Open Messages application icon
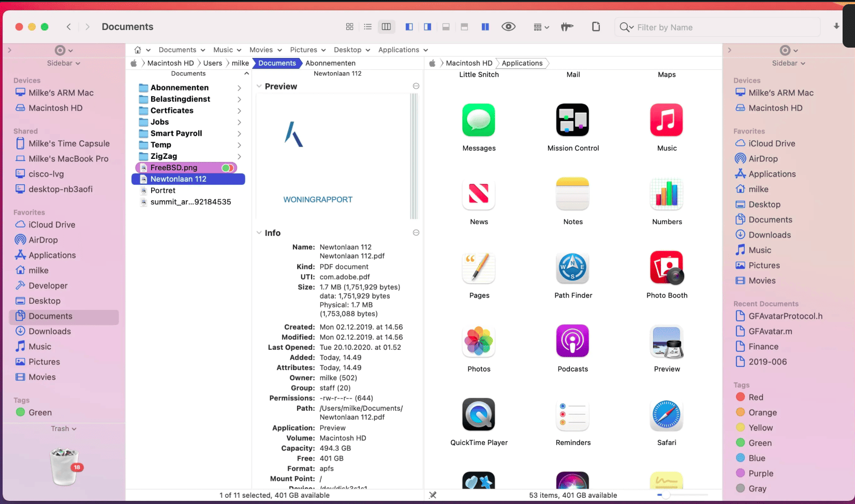 479,120
